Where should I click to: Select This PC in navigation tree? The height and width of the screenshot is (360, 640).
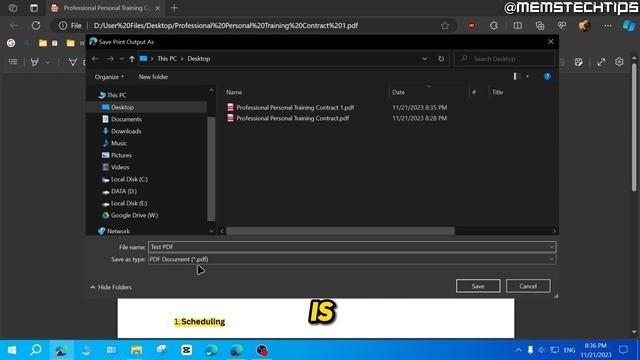coord(112,95)
